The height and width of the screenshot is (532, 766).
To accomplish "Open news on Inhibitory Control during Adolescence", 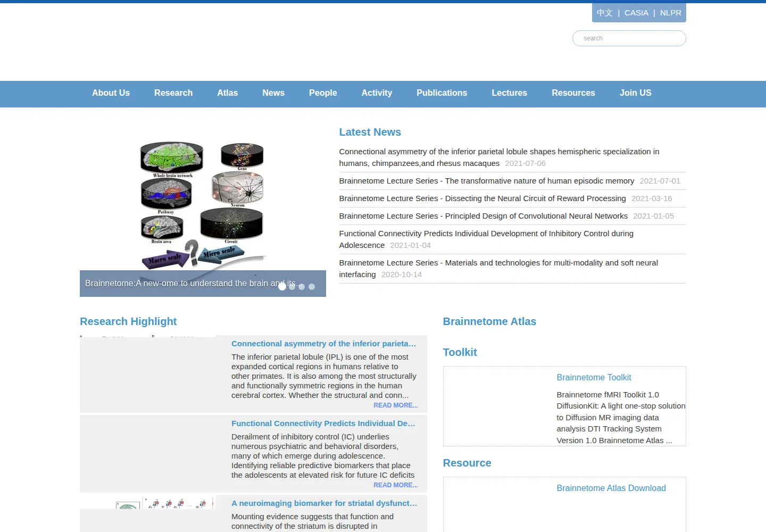I will 486,239.
